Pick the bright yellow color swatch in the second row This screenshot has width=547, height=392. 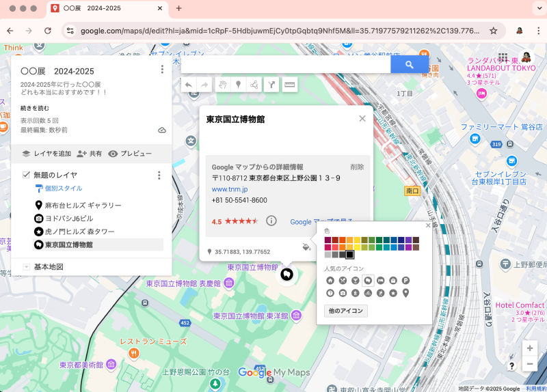[357, 247]
